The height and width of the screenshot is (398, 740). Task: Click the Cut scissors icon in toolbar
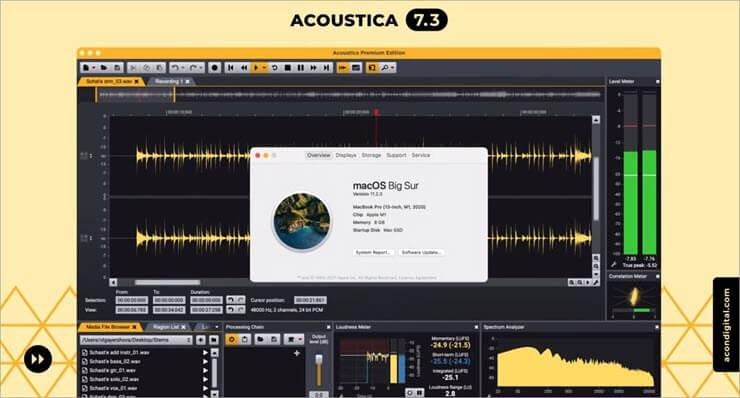[x=133, y=68]
